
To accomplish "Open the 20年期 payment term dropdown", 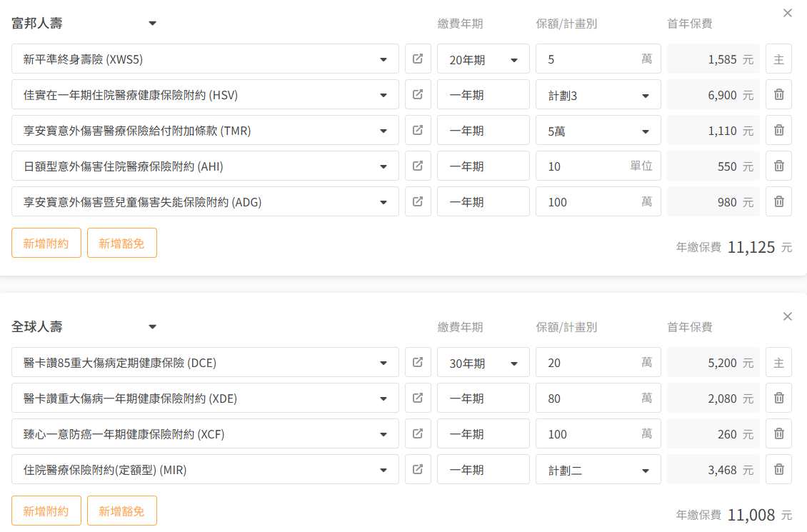I will [483, 59].
